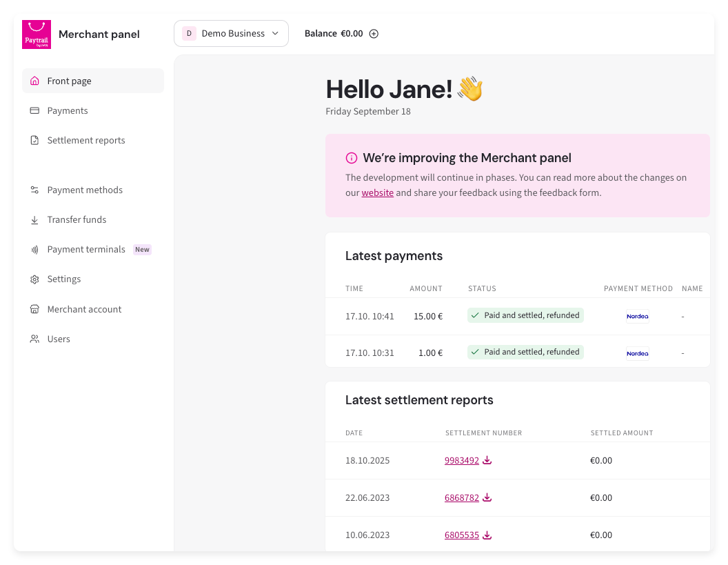Click the 18.10.2025 settlement date
Viewport: 728px width, 565px height.
[x=367, y=460]
